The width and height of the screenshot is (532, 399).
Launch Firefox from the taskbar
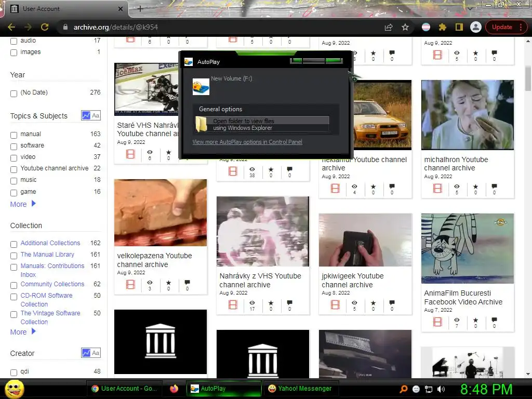174,389
